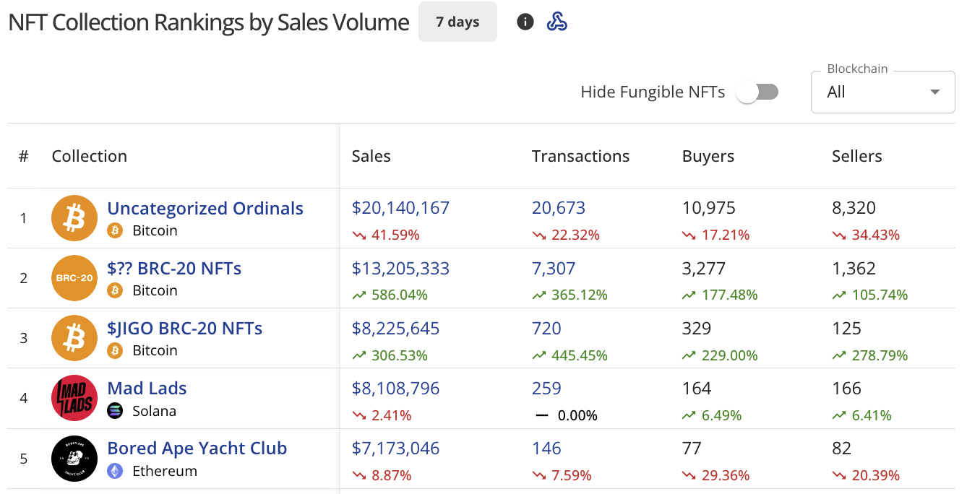Click the BRC-20 orange collection logo
The image size is (980, 494).
pos(74,278)
